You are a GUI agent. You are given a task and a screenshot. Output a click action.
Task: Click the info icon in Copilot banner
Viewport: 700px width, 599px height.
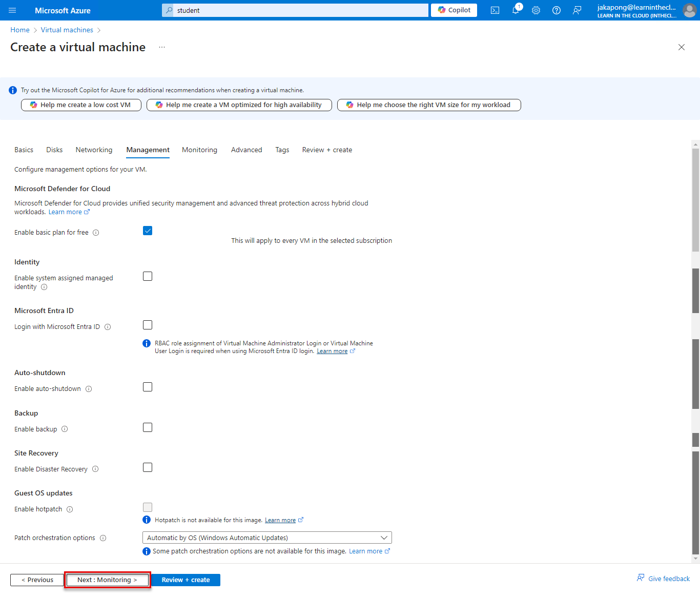(x=13, y=90)
